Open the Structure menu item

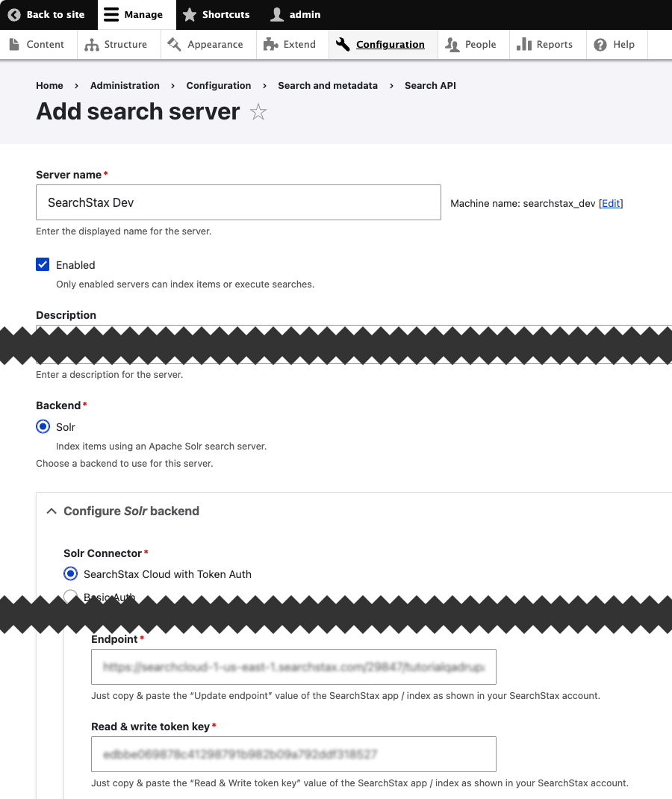(x=119, y=44)
